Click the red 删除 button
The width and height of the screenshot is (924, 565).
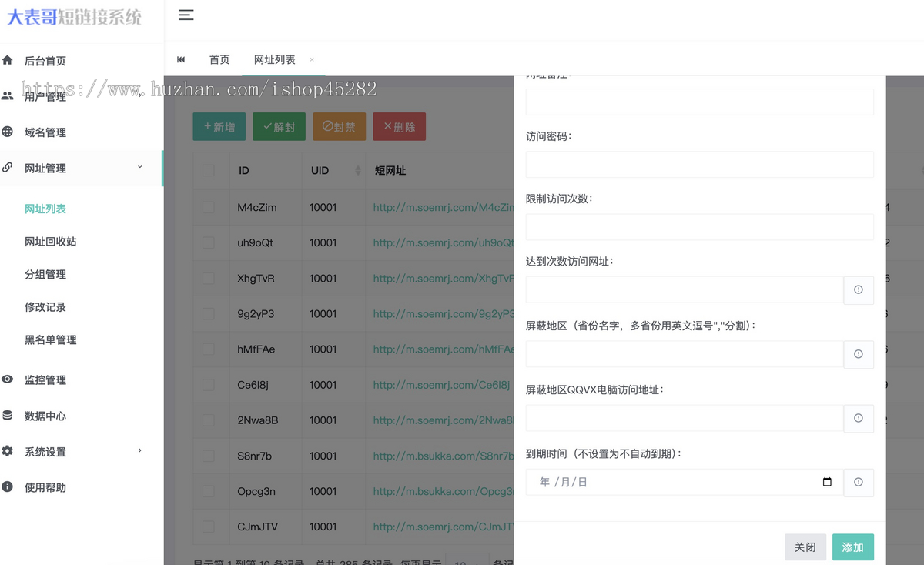(x=399, y=127)
